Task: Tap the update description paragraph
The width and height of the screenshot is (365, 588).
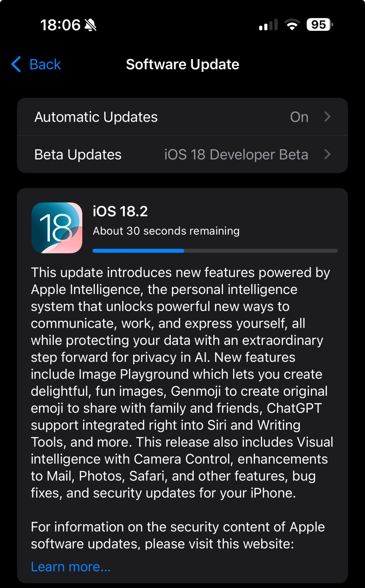Action: [182, 383]
